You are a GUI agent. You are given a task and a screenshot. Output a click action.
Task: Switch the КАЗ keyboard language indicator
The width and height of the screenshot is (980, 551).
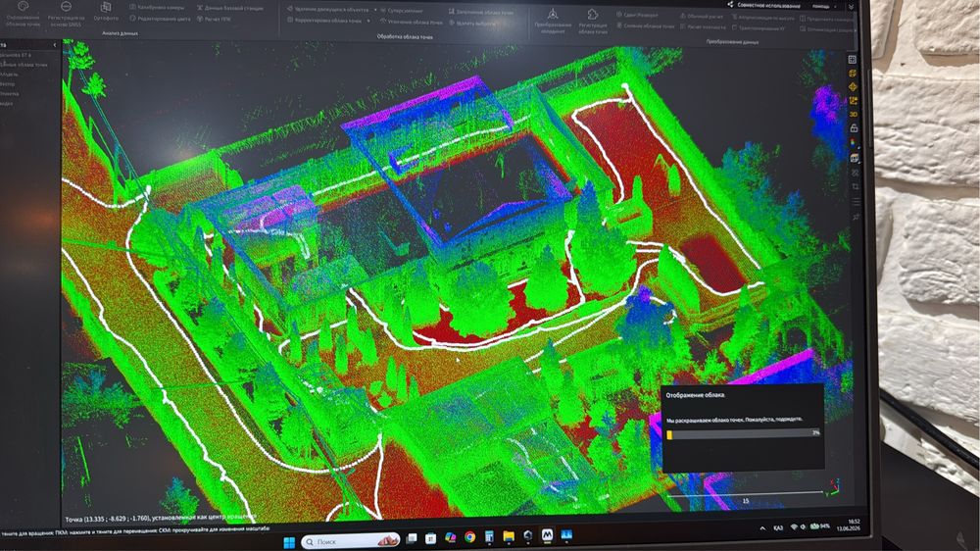tap(778, 527)
